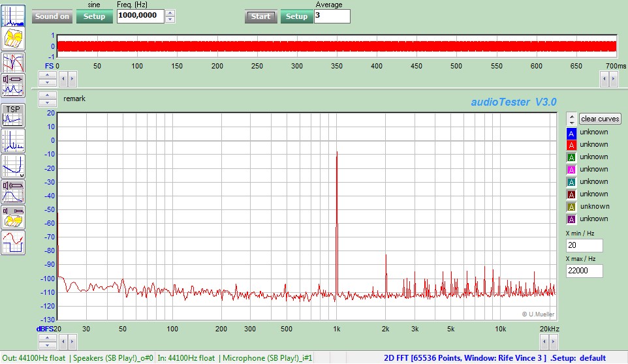Click the remark text label
The width and height of the screenshot is (628, 364).
[74, 99]
